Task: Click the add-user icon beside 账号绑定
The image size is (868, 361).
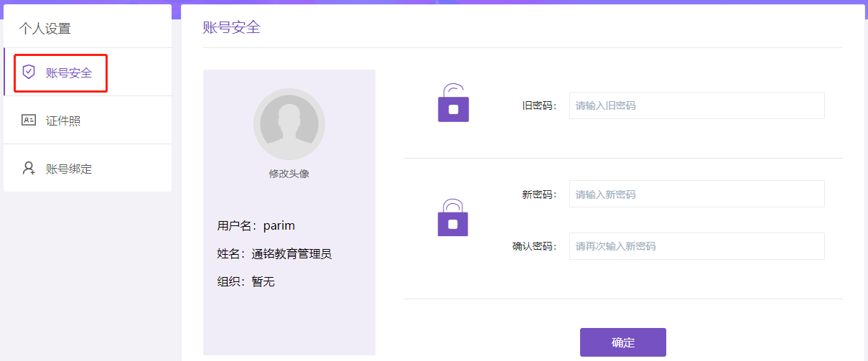Action: pyautogui.click(x=29, y=169)
